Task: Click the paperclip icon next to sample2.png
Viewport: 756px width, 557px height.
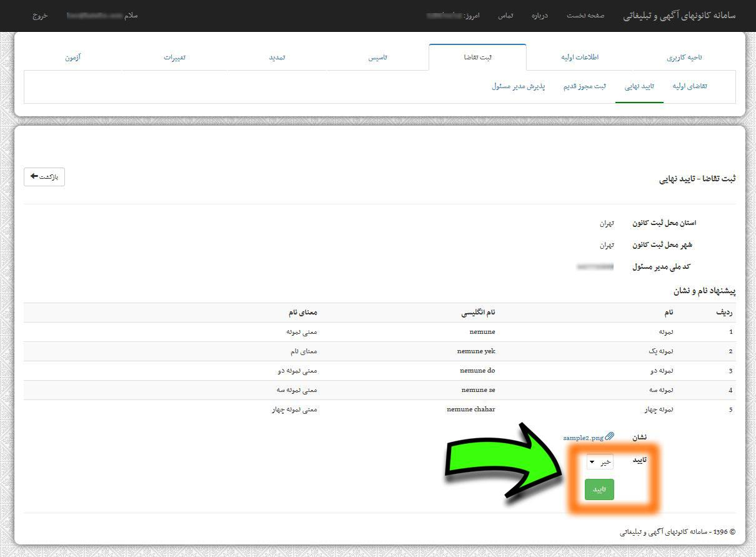Action: (x=610, y=436)
